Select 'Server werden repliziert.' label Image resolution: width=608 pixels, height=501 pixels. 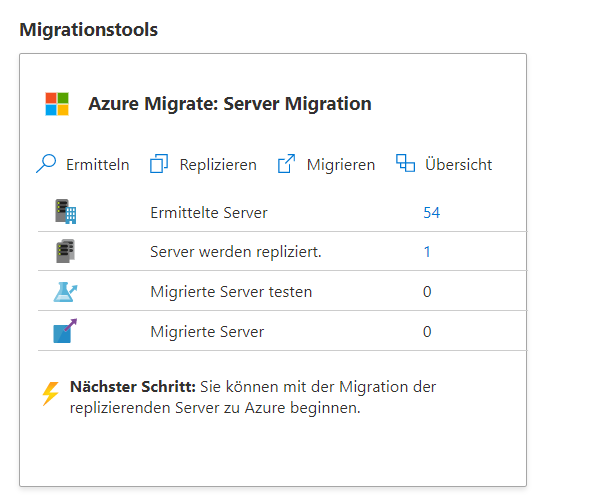[236, 252]
